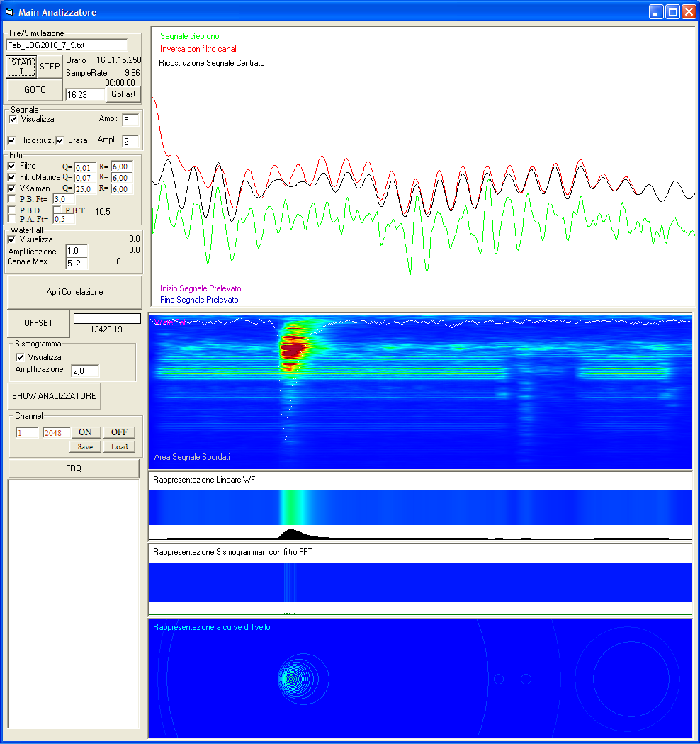The width and height of the screenshot is (700, 744).
Task: Click concentric contour rings in curve di livello
Action: pyautogui.click(x=303, y=679)
